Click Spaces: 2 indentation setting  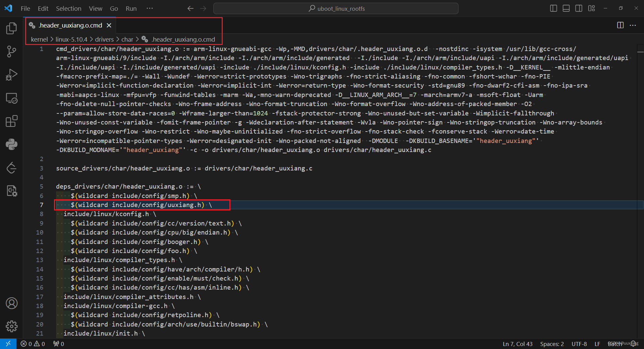(x=552, y=344)
